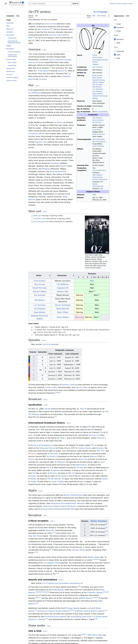The image size is (138, 644).
Task: Click the translate icon beside 26 languages
Action: pos(94,12)
